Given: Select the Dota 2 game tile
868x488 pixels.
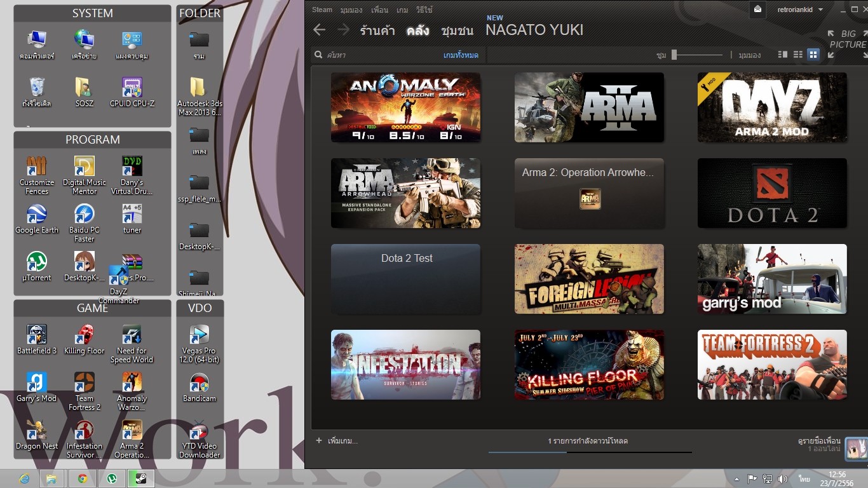Looking at the screenshot, I should pyautogui.click(x=772, y=193).
